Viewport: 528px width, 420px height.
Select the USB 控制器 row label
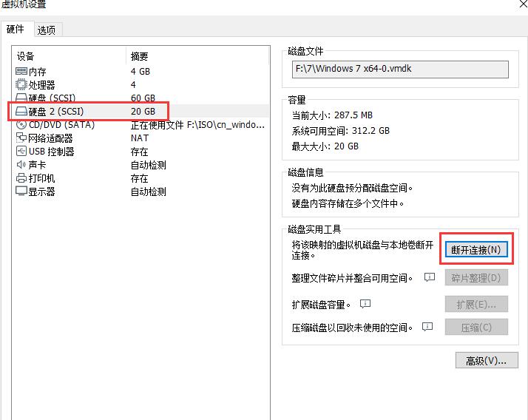pyautogui.click(x=52, y=152)
